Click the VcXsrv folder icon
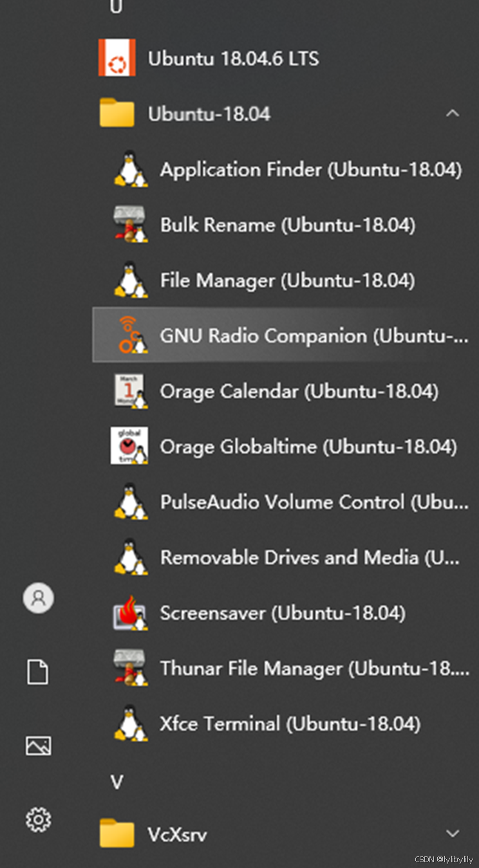This screenshot has width=479, height=868. (117, 834)
